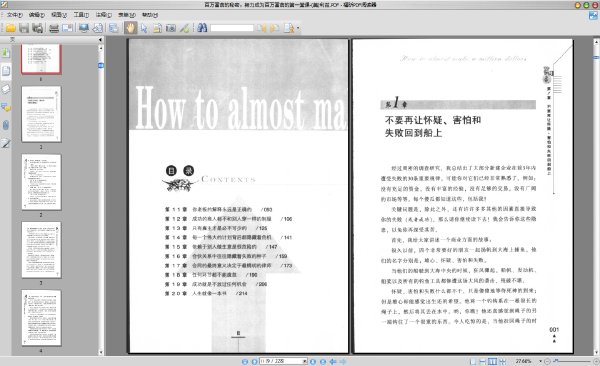Collapse the navigation panel with the arrow

click(100, 39)
